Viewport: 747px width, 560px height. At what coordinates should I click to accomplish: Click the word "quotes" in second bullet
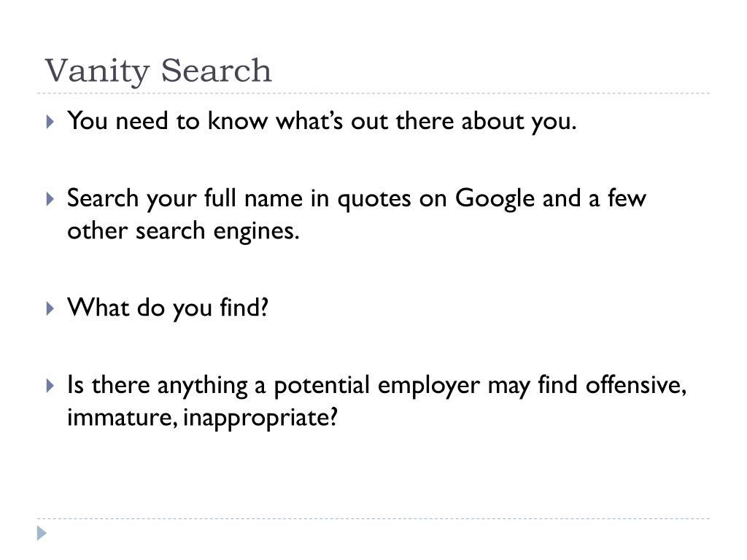[x=374, y=200]
